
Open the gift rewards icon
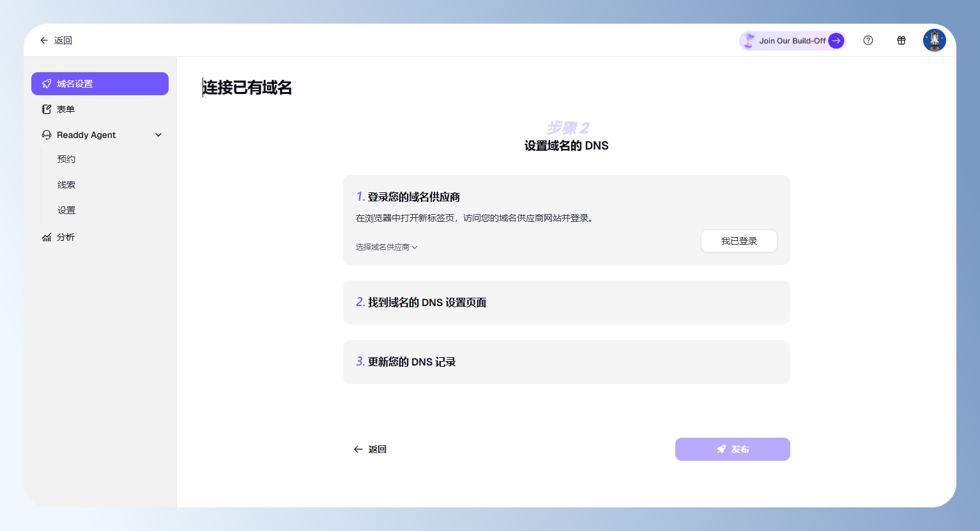tap(901, 40)
